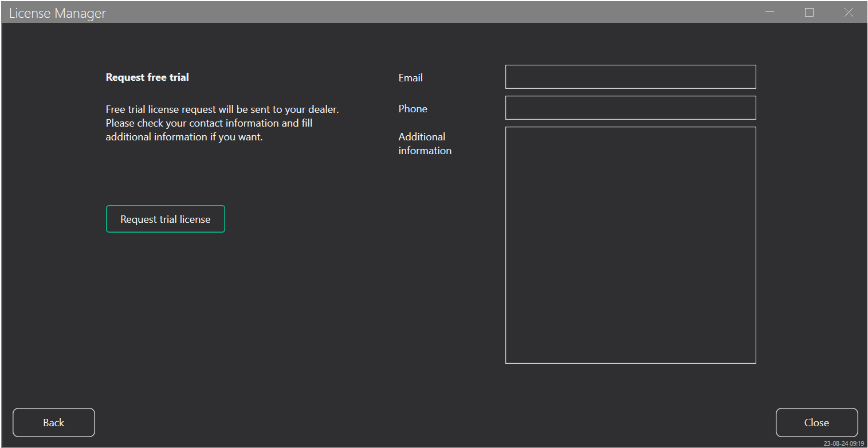Click the Additional information label
The image size is (868, 448).
tap(425, 144)
